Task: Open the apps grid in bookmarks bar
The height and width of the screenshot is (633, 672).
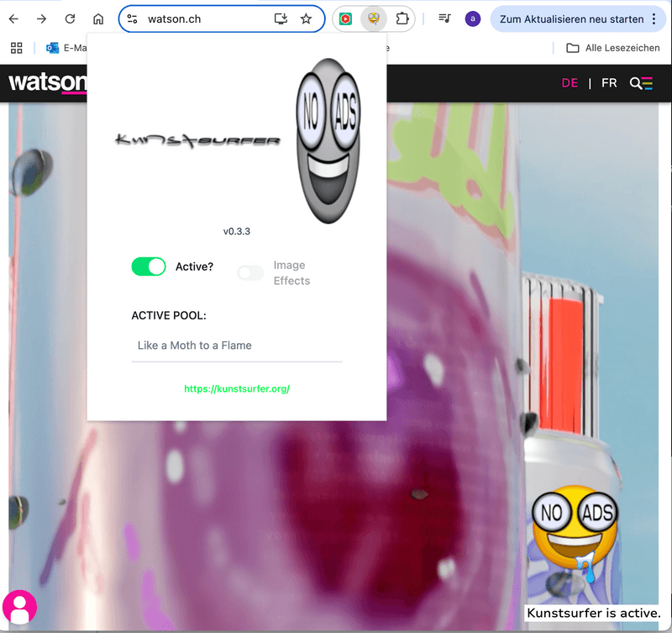Action: pos(16,48)
